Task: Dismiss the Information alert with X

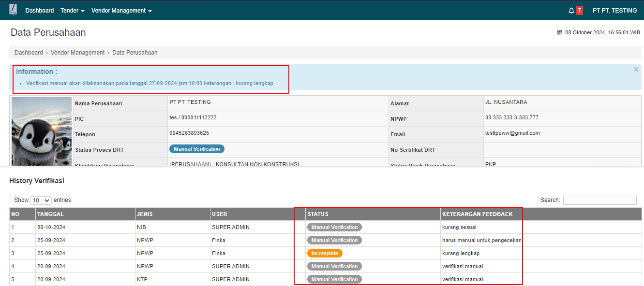Action: (636, 70)
